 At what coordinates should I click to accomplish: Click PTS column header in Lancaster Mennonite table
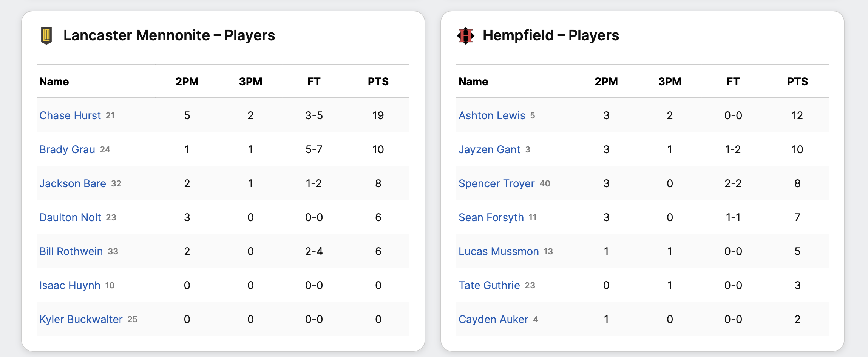[378, 82]
